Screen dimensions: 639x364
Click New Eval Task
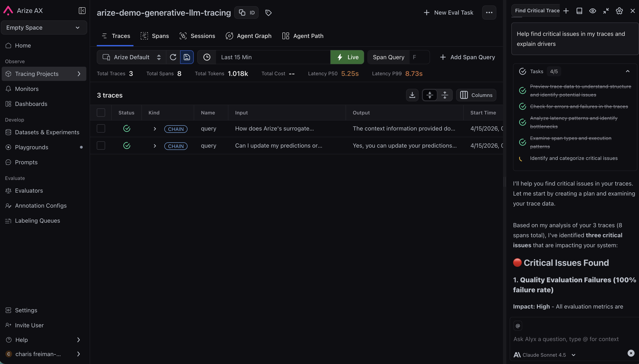pos(448,13)
